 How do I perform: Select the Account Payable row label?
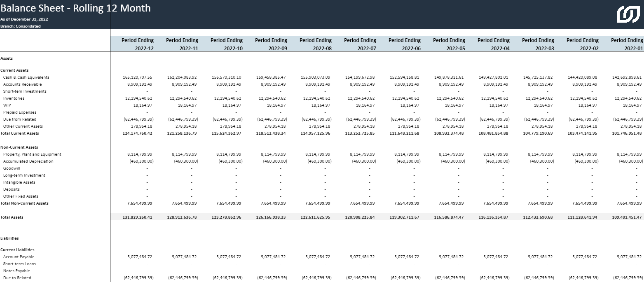19,257
